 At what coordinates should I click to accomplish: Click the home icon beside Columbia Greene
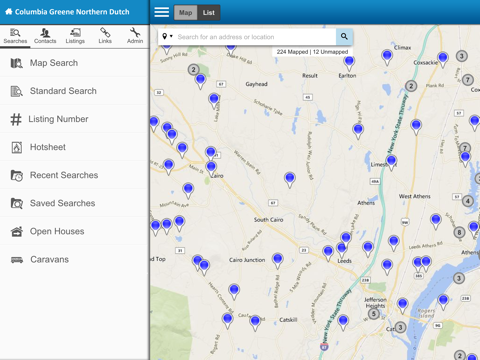click(8, 12)
